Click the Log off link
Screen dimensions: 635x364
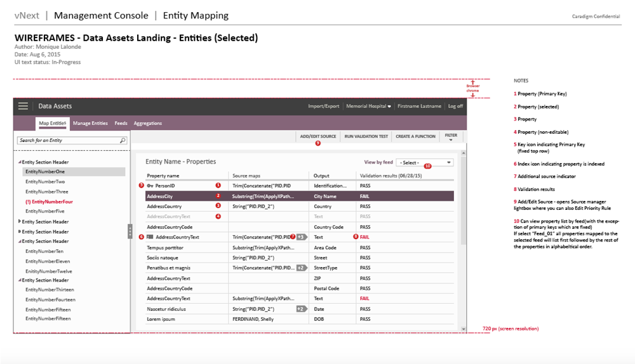pos(455,107)
